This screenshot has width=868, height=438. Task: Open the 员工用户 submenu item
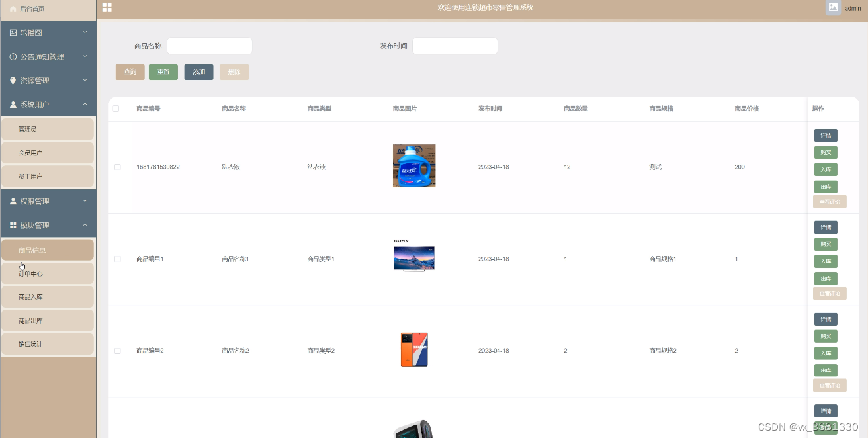(x=48, y=177)
